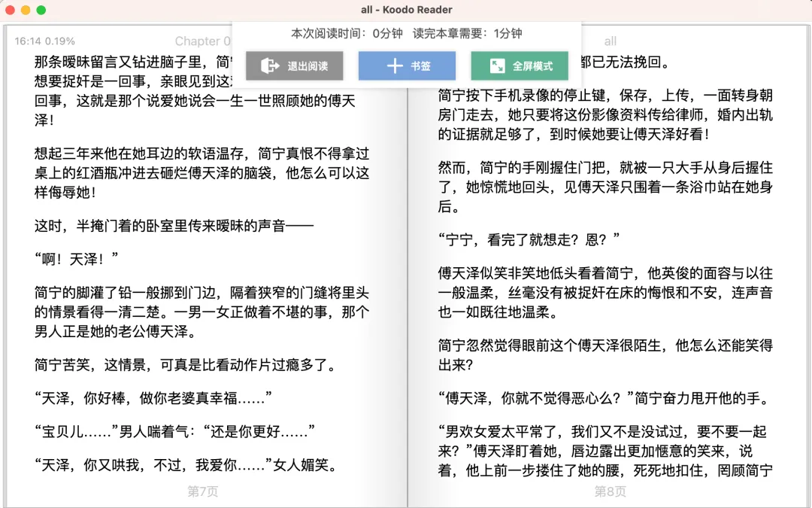
Task: Click the 'all' header on right page
Action: (610, 41)
